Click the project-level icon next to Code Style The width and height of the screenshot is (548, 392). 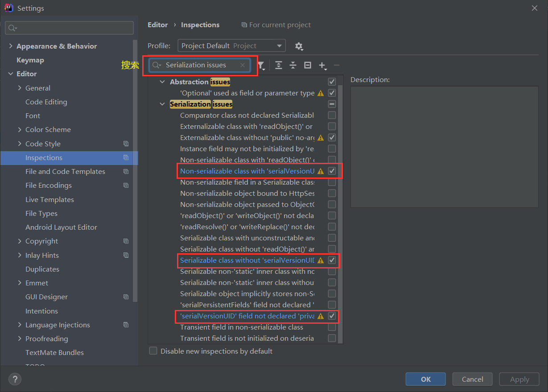126,144
